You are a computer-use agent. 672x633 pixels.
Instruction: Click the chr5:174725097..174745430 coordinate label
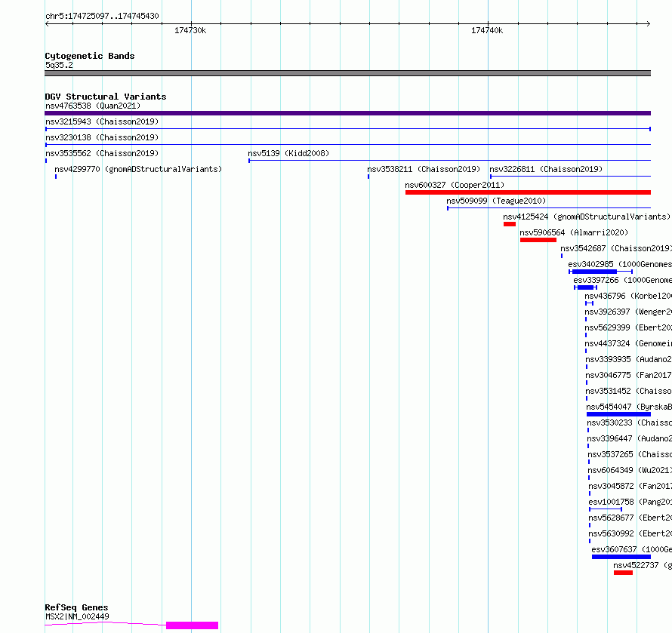click(102, 16)
